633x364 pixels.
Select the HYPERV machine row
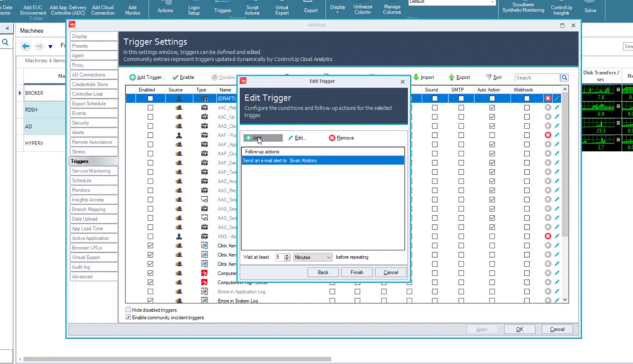tap(44, 143)
